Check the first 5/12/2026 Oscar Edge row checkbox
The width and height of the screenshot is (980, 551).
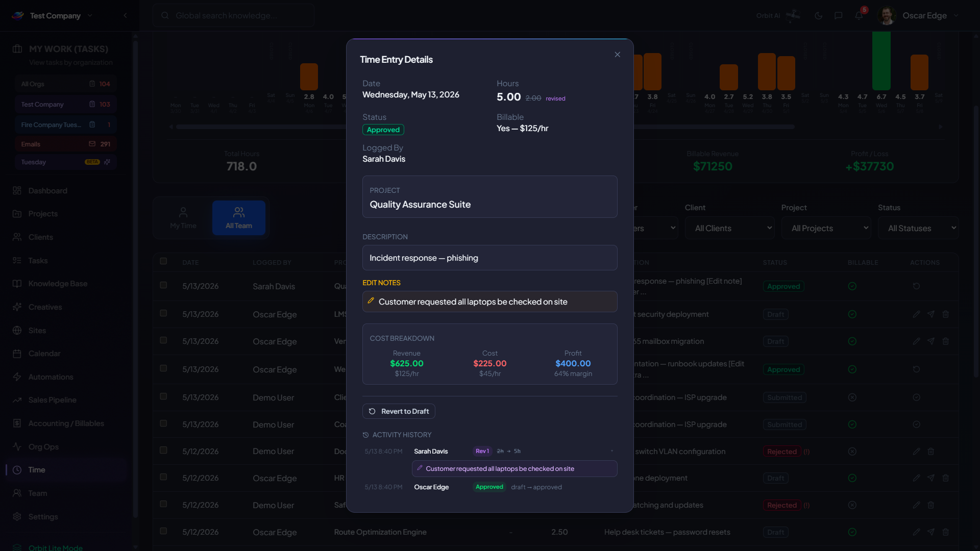(x=163, y=477)
